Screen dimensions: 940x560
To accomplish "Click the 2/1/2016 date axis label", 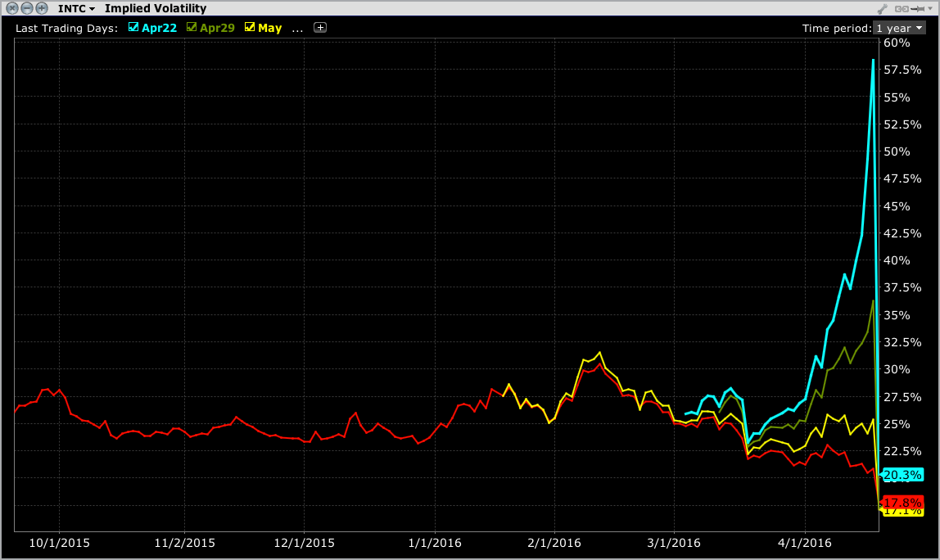I will coord(554,543).
